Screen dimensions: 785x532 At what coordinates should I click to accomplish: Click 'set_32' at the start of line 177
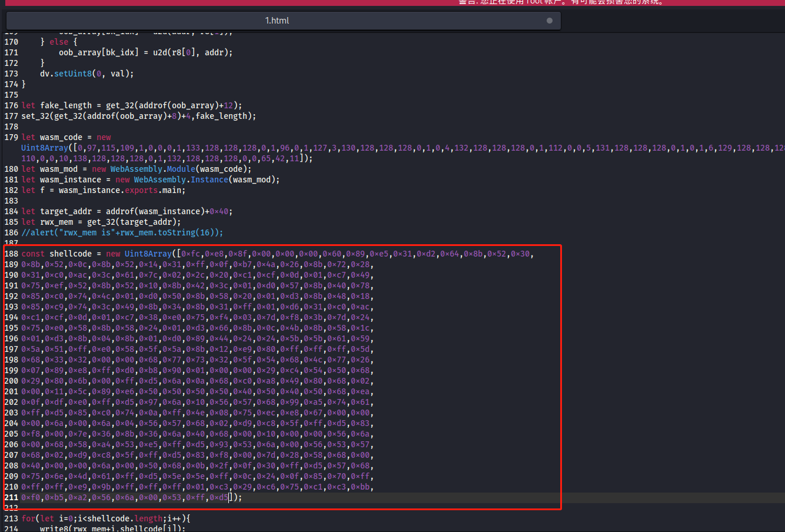(x=35, y=116)
